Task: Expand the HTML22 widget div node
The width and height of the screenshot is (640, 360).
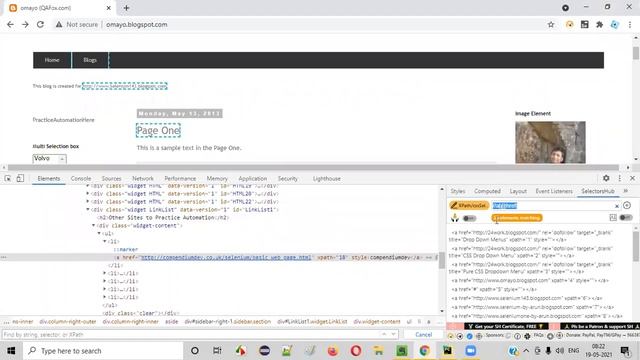Action: pyautogui.click(x=88, y=202)
